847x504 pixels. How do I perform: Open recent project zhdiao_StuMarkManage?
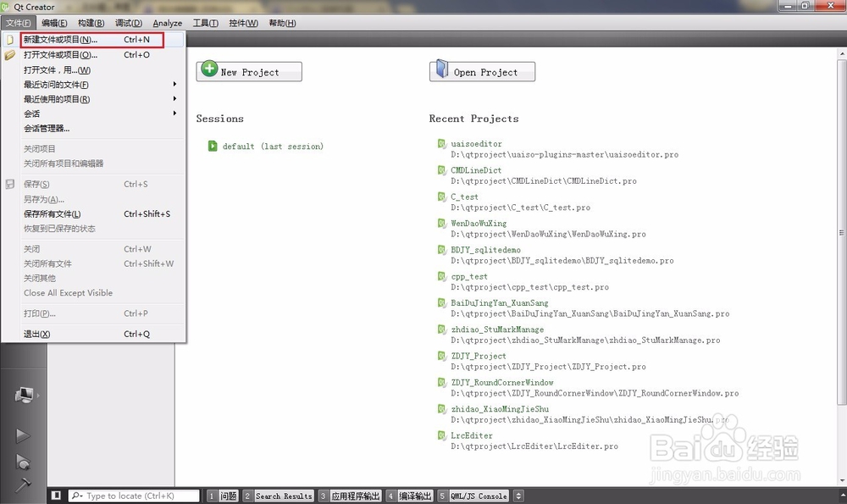497,329
